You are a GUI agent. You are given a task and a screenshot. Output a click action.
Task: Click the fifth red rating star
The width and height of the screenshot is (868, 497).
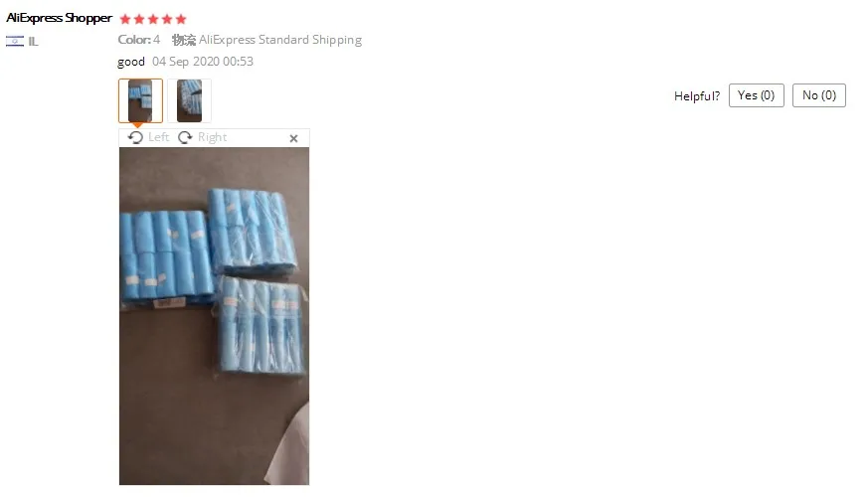point(181,19)
